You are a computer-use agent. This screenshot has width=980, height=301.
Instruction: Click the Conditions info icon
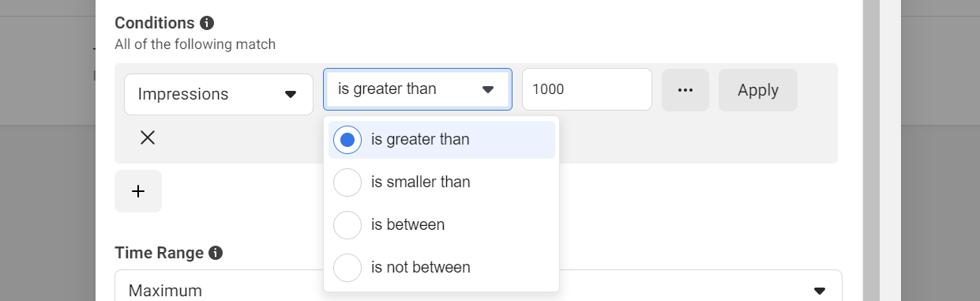pos(207,23)
